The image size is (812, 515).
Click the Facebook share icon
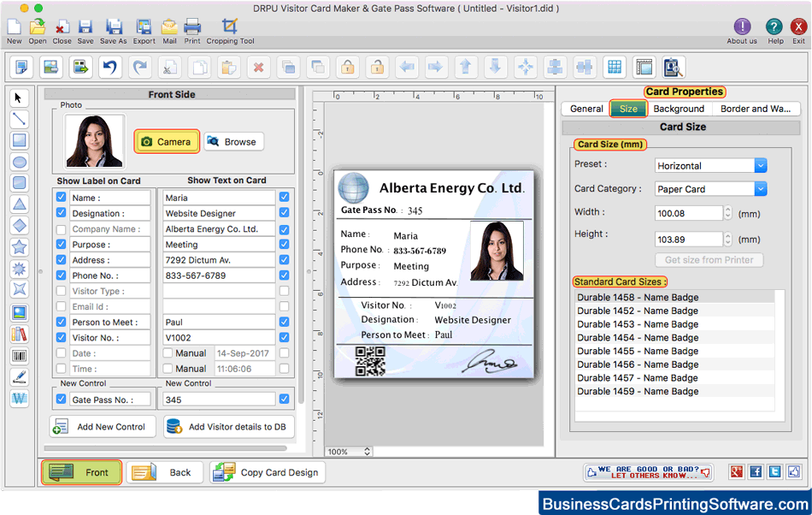click(756, 471)
